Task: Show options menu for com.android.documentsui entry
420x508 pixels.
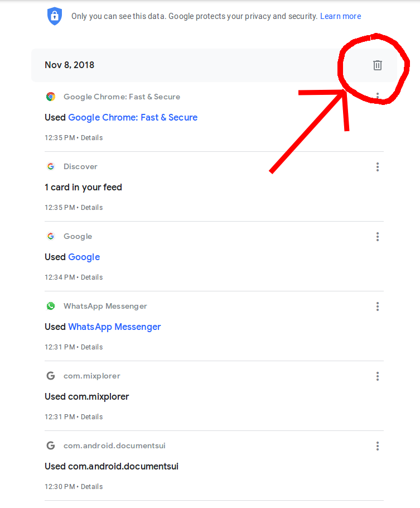Action: click(378, 446)
